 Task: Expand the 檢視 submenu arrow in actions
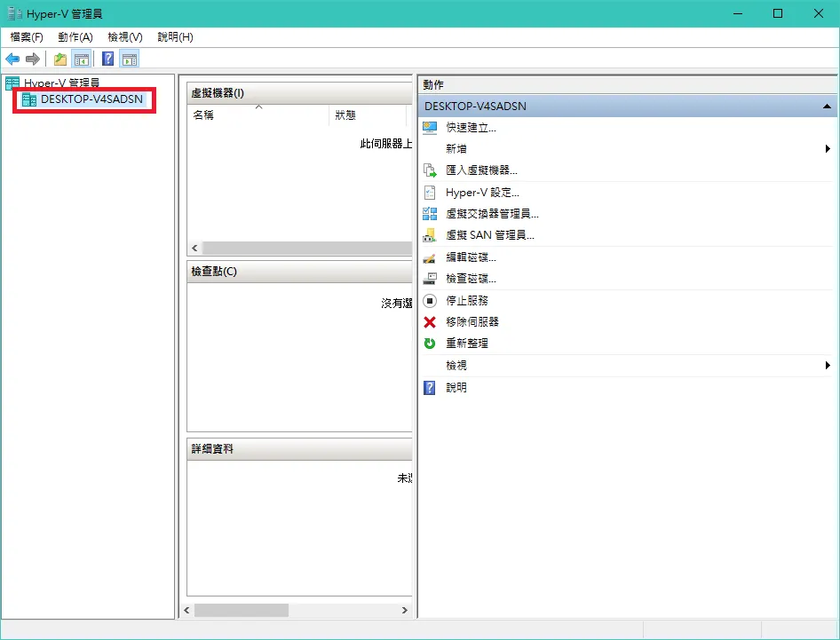[x=828, y=365]
